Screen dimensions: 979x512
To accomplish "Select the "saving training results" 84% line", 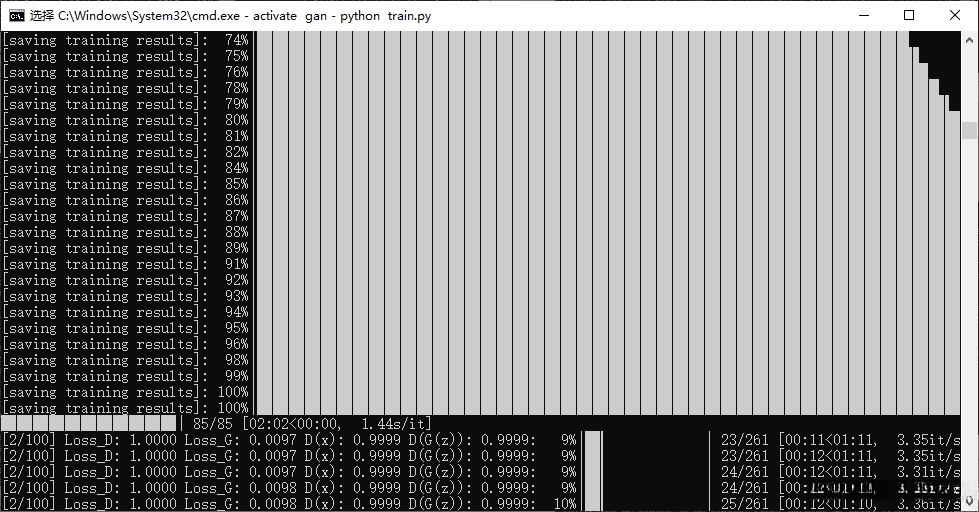I will 125,169.
